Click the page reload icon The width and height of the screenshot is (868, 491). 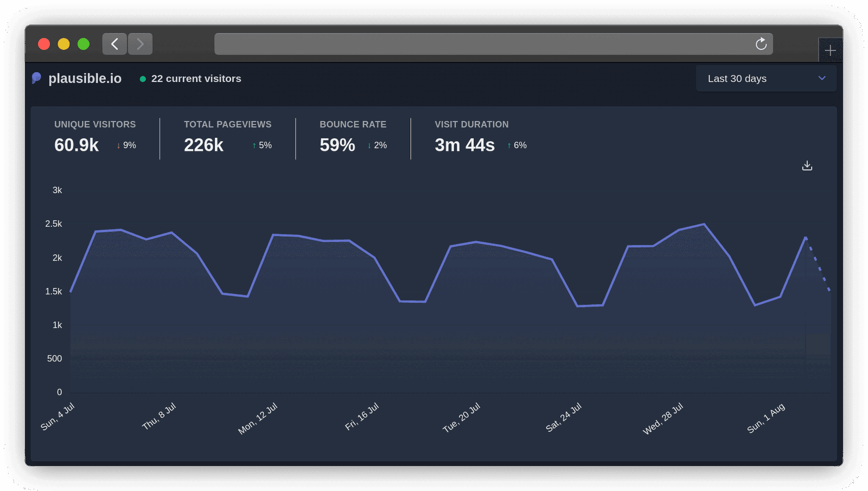[761, 43]
